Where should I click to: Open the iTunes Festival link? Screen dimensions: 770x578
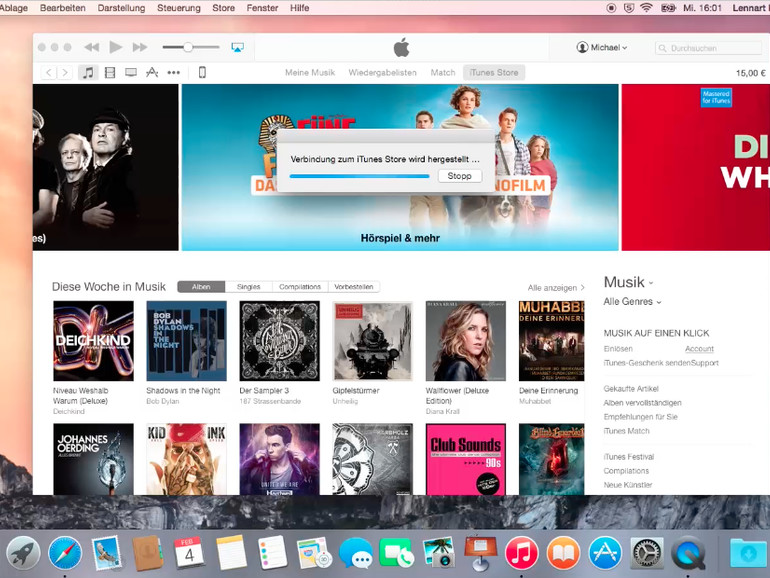(629, 457)
